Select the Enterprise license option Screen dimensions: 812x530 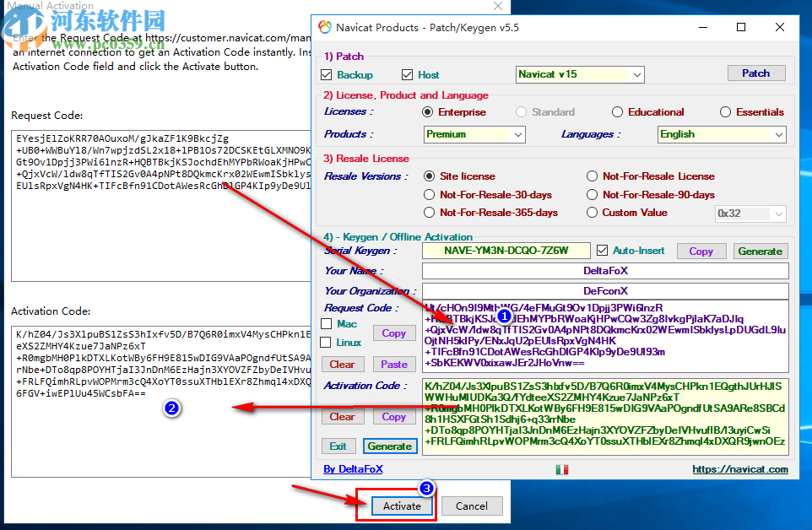pyautogui.click(x=427, y=112)
